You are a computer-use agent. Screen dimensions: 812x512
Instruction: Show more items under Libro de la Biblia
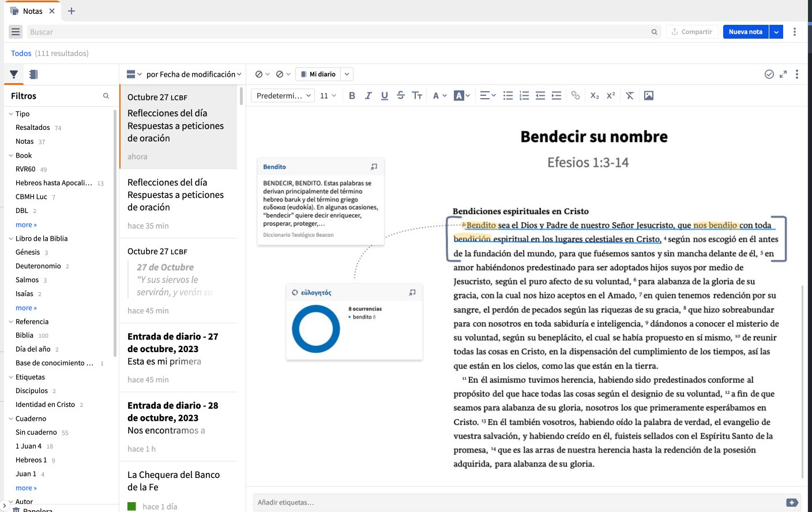pyautogui.click(x=26, y=308)
